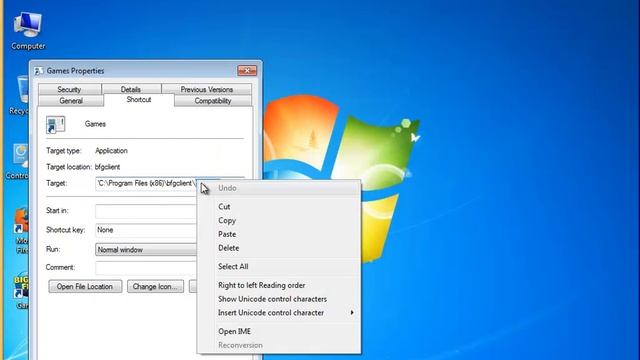The width and height of the screenshot is (640, 360).
Task: Open the Computer desktop icon
Action: click(28, 31)
